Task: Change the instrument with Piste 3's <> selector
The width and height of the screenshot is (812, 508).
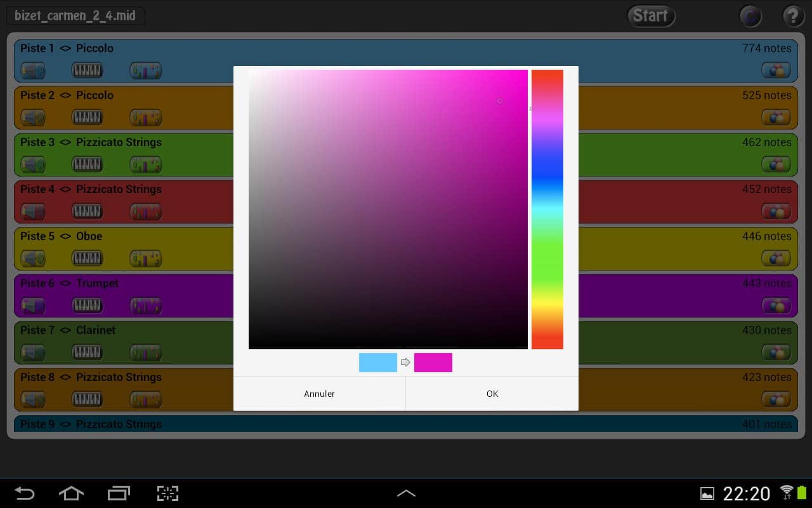Action: tap(65, 142)
